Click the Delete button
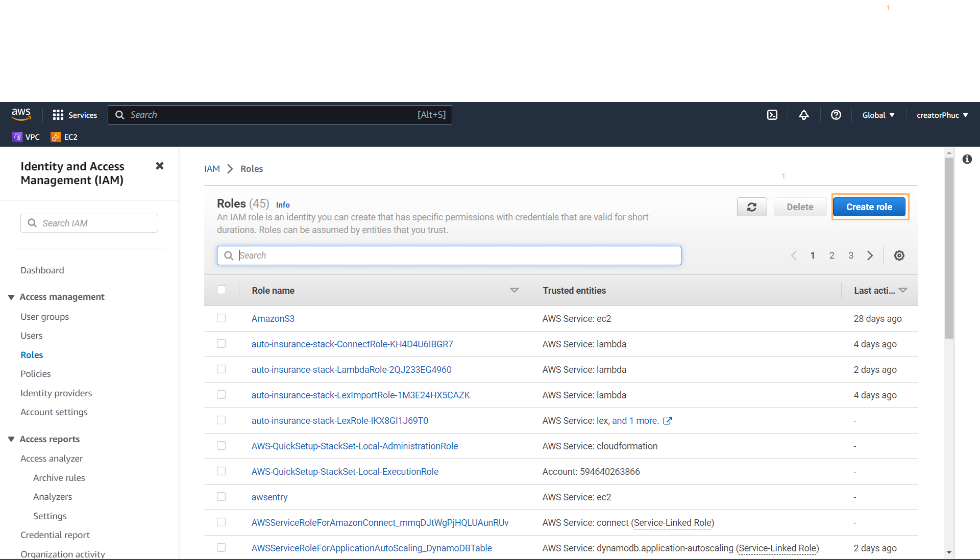 [800, 207]
